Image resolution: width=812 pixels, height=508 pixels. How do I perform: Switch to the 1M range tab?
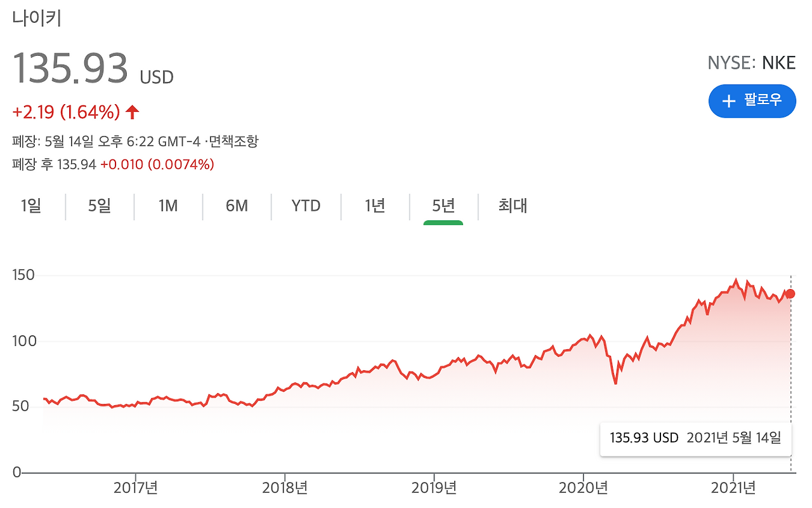168,206
